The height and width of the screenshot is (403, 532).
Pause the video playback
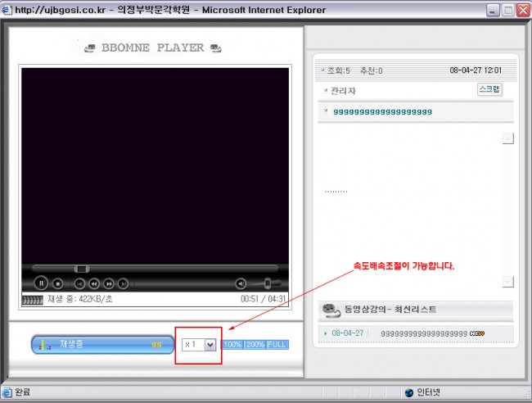(x=41, y=283)
